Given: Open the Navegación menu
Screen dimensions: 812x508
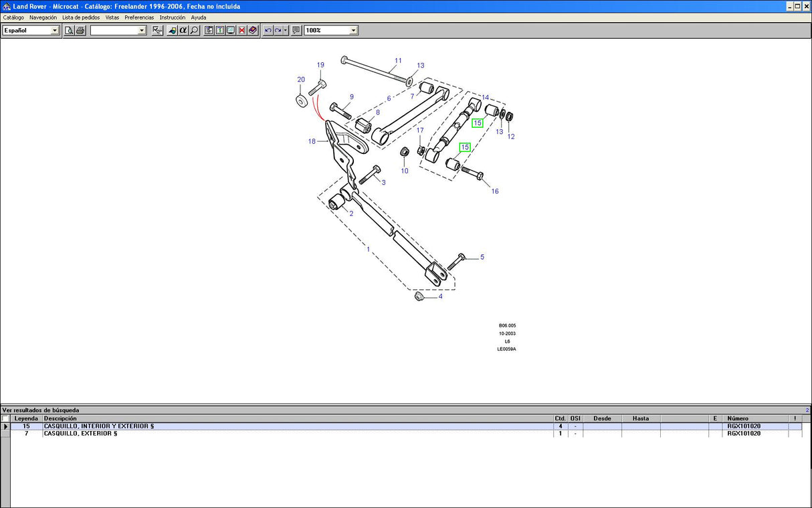Looking at the screenshot, I should (43, 17).
